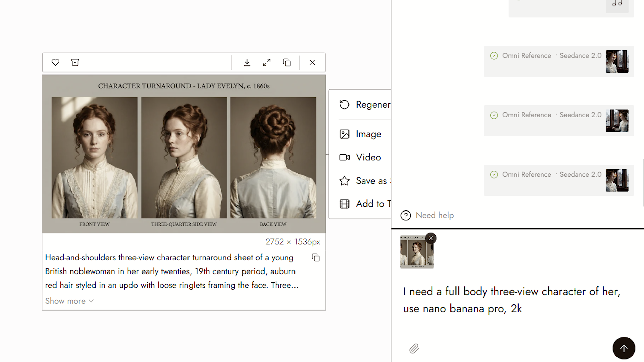644x362 pixels.
Task: Remove the attached reference thumbnail
Action: (431, 238)
